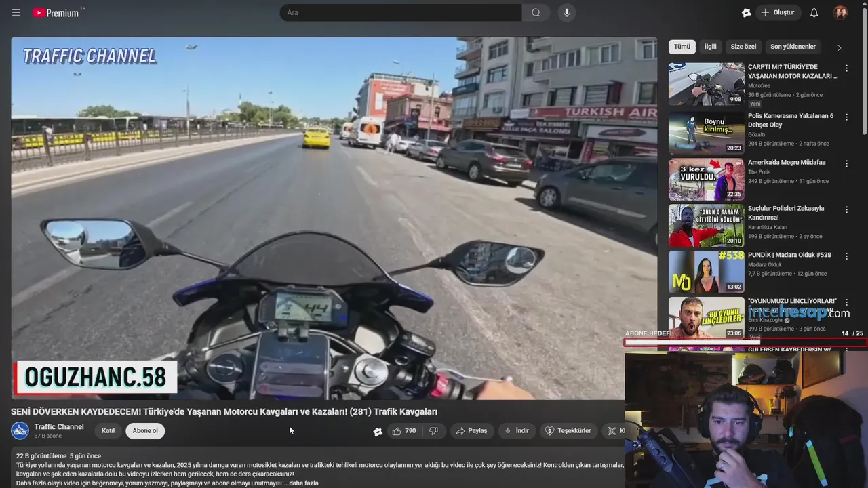The width and height of the screenshot is (868, 488).
Task: Click Karanlıkta Kalan channel name
Action: coord(768,227)
